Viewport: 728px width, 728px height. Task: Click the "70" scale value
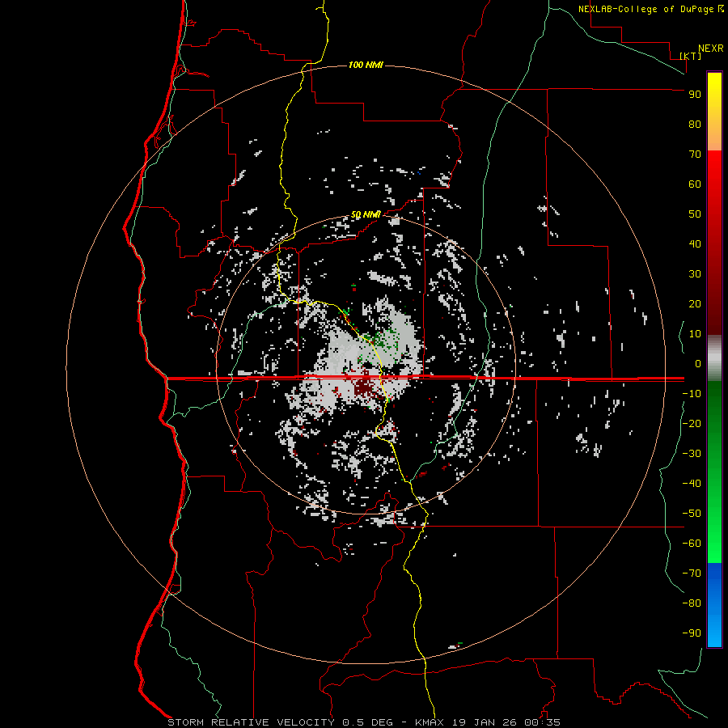click(x=695, y=154)
